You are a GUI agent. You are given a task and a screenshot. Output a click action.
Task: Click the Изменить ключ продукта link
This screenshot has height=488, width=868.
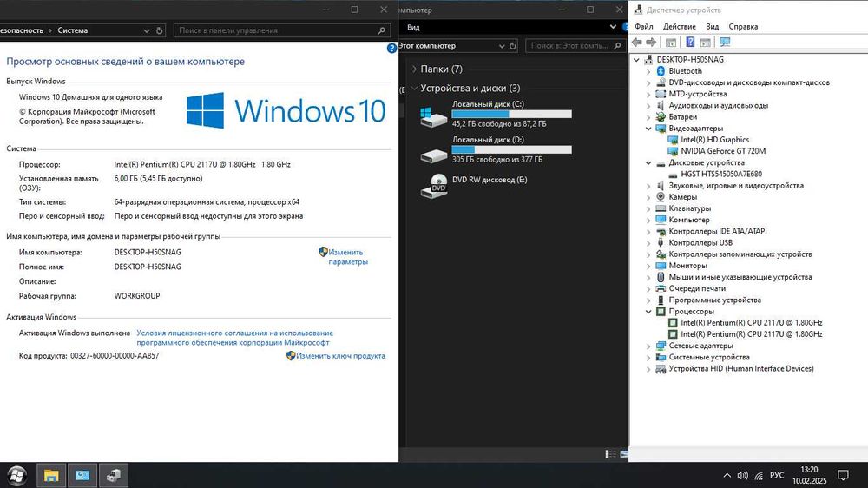[x=340, y=356]
